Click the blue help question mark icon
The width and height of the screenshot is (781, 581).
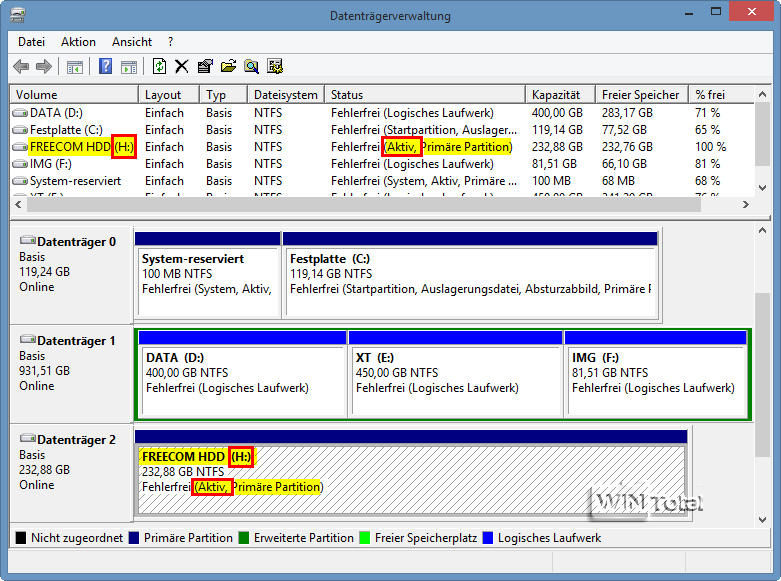[105, 67]
